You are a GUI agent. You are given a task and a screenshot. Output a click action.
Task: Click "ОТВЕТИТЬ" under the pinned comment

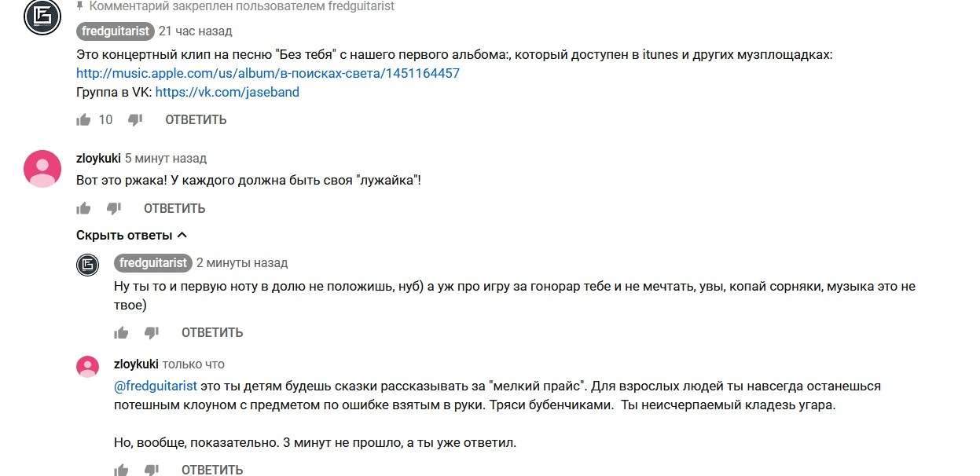pyautogui.click(x=196, y=119)
